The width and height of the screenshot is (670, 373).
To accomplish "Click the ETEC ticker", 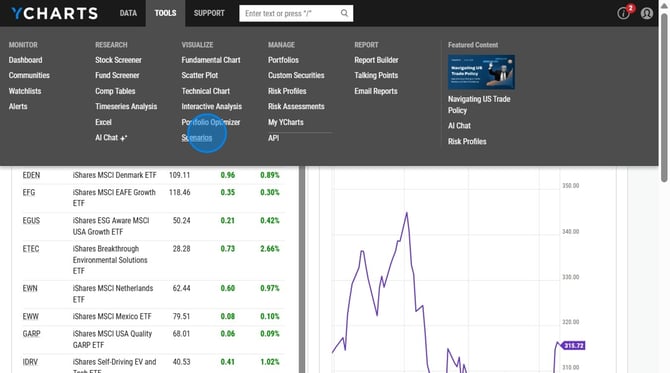I will pyautogui.click(x=31, y=249).
